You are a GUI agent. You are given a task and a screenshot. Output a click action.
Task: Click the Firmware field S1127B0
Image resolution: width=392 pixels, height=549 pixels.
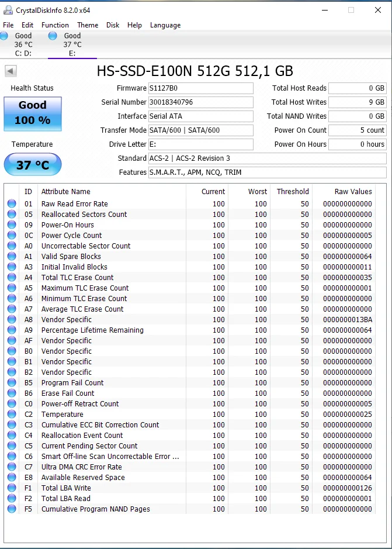pyautogui.click(x=200, y=88)
